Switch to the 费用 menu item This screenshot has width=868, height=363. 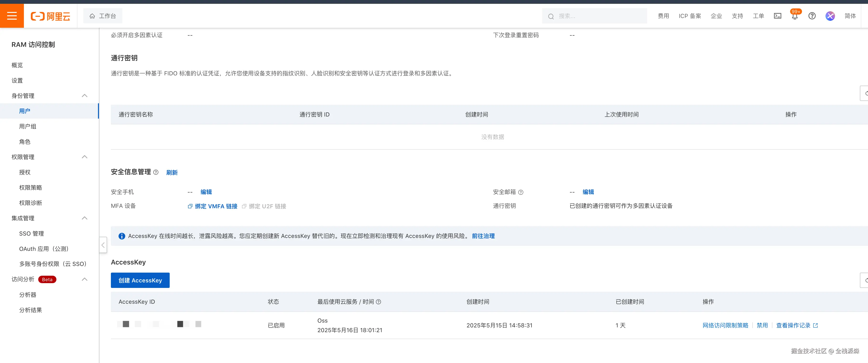click(663, 16)
